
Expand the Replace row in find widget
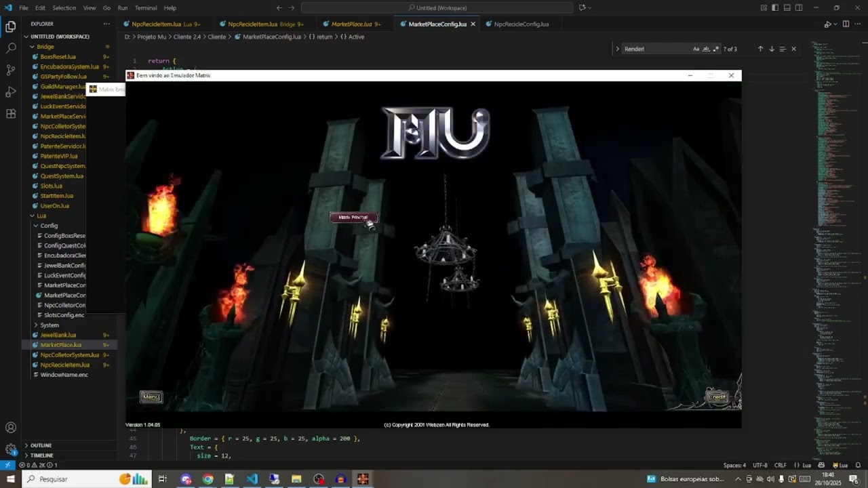click(617, 49)
